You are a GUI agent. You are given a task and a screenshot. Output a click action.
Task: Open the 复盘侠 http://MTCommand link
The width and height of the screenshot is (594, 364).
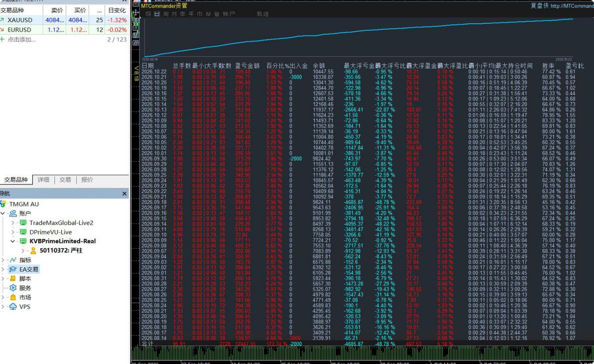(562, 5)
